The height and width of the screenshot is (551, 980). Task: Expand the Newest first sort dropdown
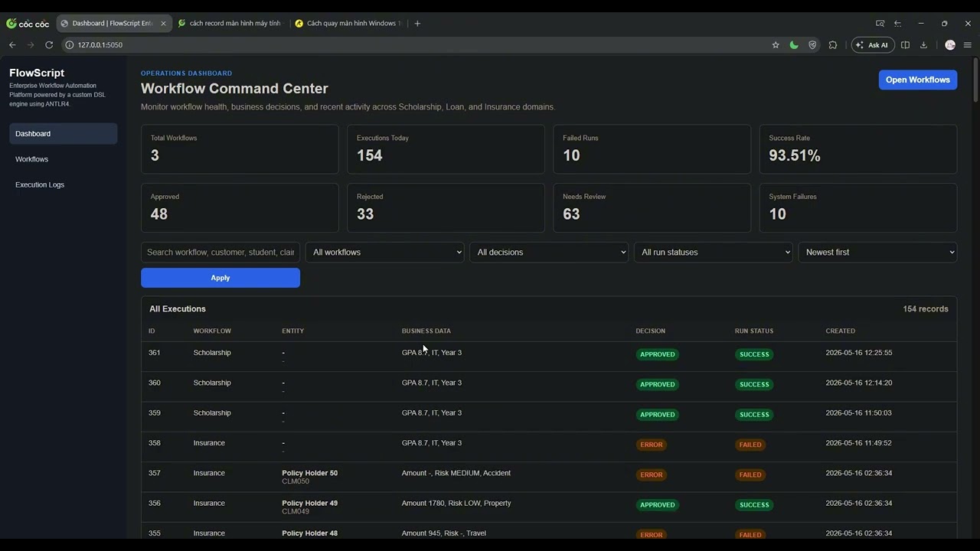(x=877, y=252)
